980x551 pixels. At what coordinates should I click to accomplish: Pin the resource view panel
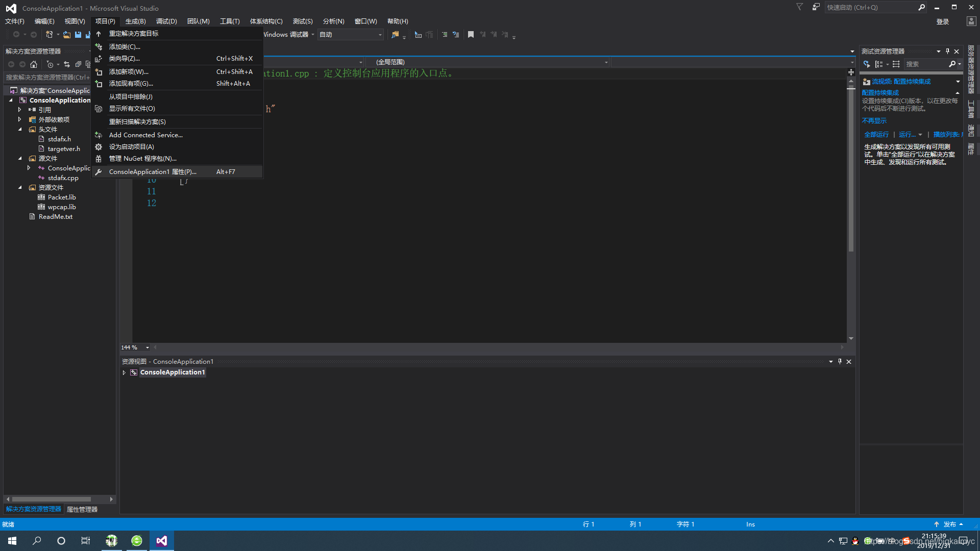[840, 361]
